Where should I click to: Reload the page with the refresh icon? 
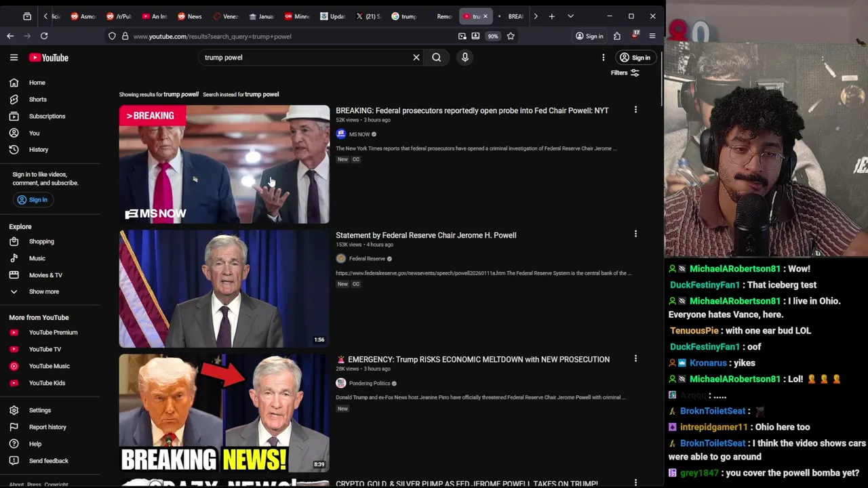pyautogui.click(x=44, y=36)
